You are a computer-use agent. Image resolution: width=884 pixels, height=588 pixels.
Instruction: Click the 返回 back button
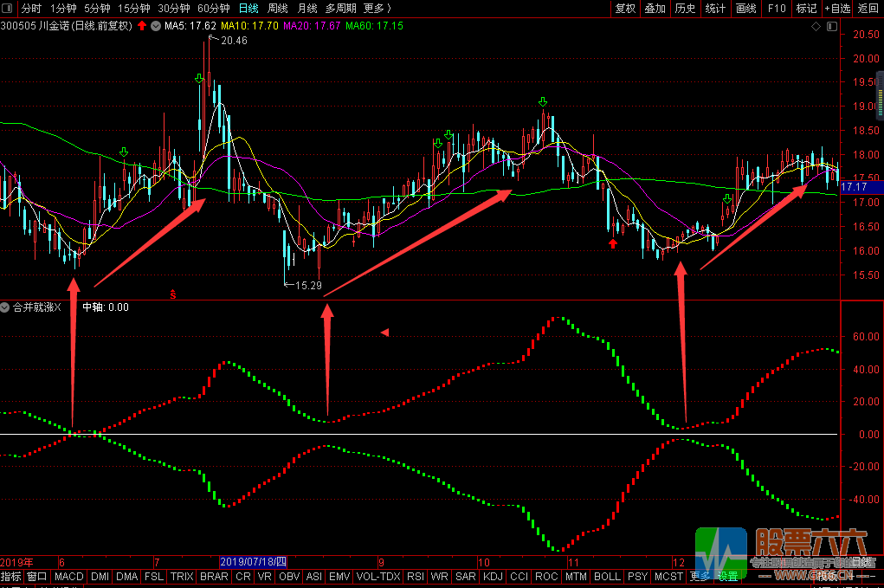point(868,9)
